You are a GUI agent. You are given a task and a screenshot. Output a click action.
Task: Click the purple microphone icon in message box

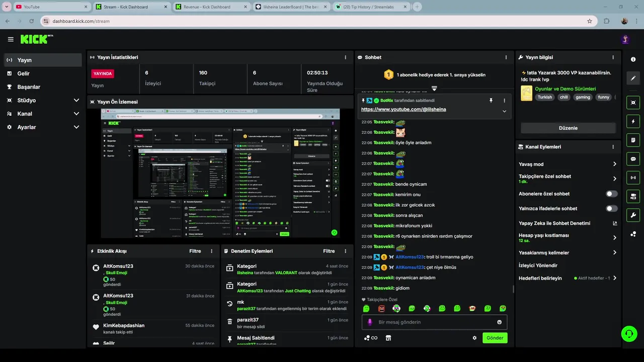[370, 322]
